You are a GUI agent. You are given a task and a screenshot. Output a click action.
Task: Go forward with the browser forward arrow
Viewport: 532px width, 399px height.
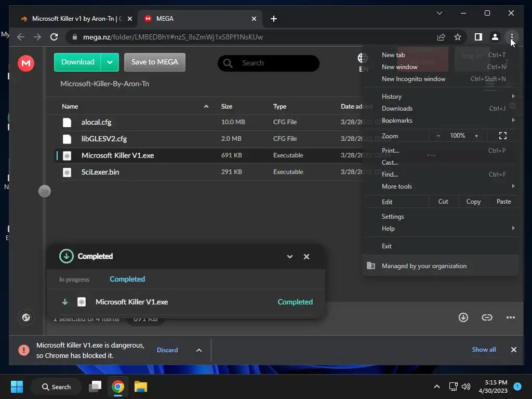point(37,37)
